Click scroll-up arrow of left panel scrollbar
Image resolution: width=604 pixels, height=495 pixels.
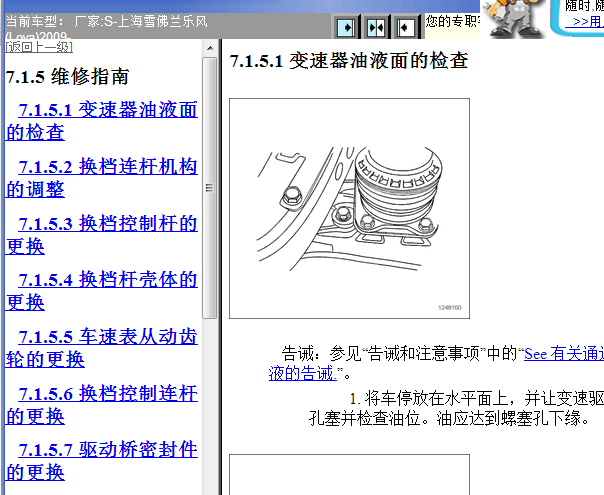click(210, 49)
